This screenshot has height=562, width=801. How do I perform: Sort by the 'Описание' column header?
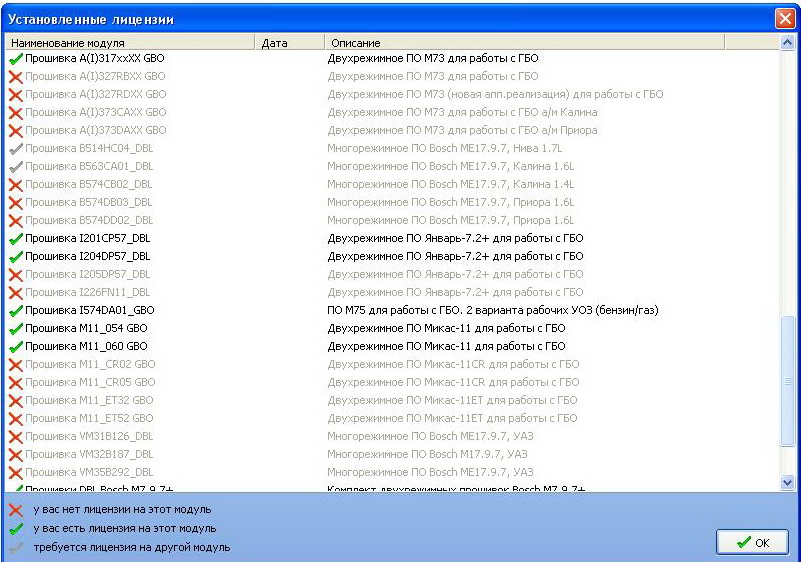pyautogui.click(x=525, y=42)
